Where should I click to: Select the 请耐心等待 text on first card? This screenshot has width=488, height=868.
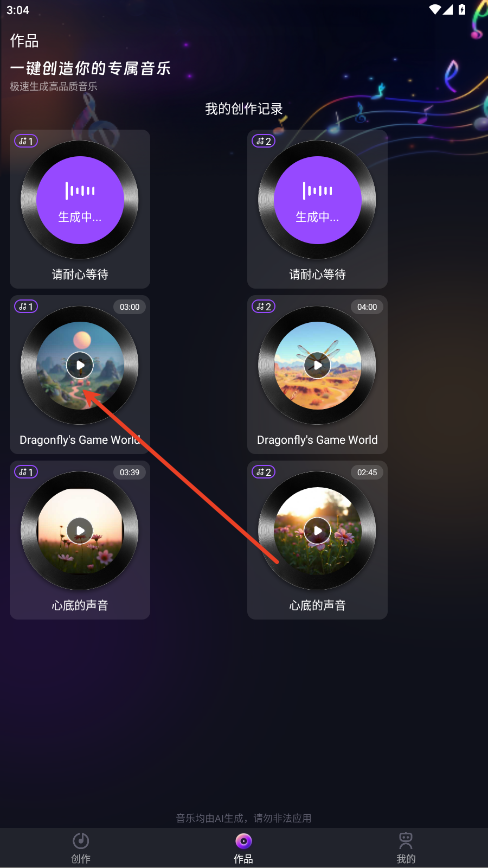(x=80, y=275)
